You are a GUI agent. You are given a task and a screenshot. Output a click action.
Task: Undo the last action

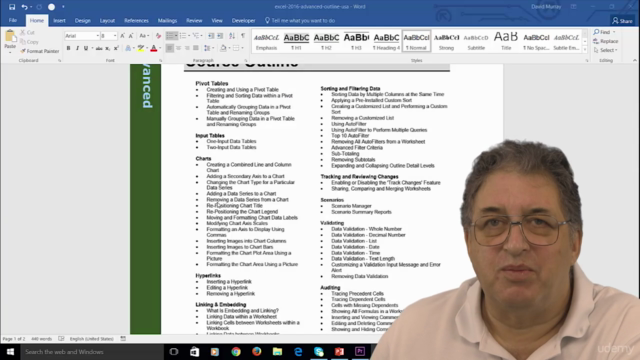tap(24, 7)
